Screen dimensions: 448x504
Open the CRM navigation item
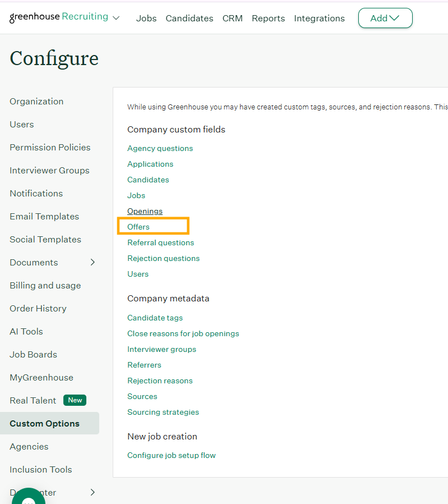tap(233, 19)
